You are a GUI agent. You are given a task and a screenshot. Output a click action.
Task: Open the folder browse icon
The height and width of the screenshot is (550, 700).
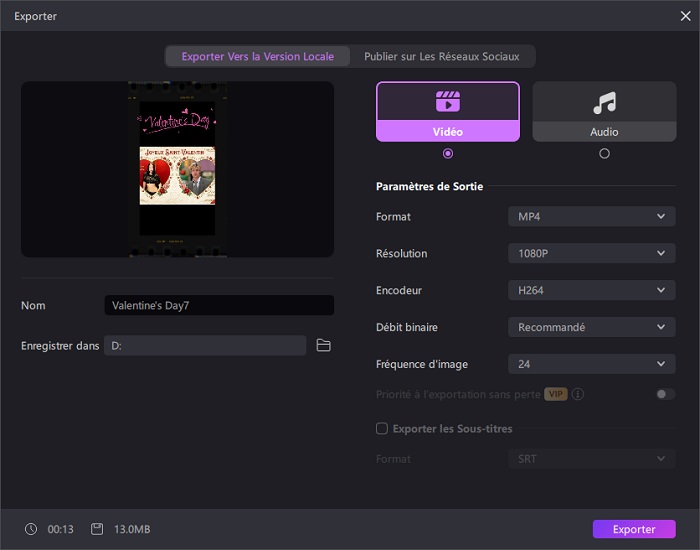point(323,345)
